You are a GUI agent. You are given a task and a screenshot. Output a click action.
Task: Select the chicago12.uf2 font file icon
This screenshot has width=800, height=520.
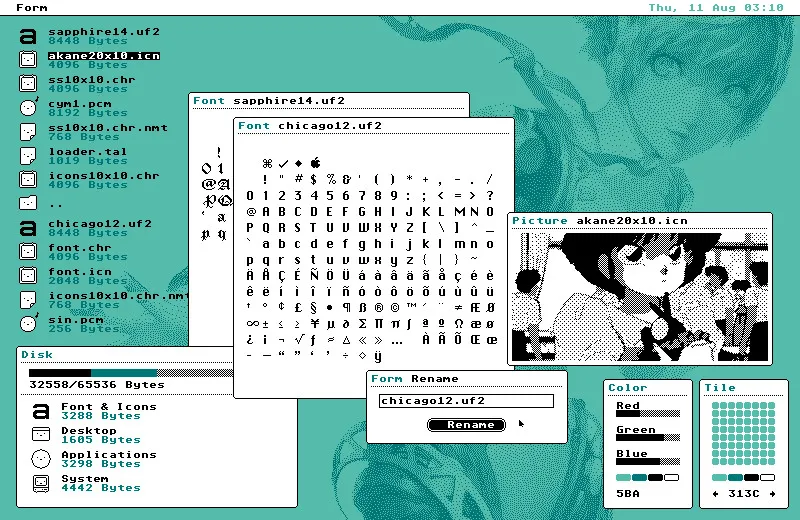tap(28, 228)
